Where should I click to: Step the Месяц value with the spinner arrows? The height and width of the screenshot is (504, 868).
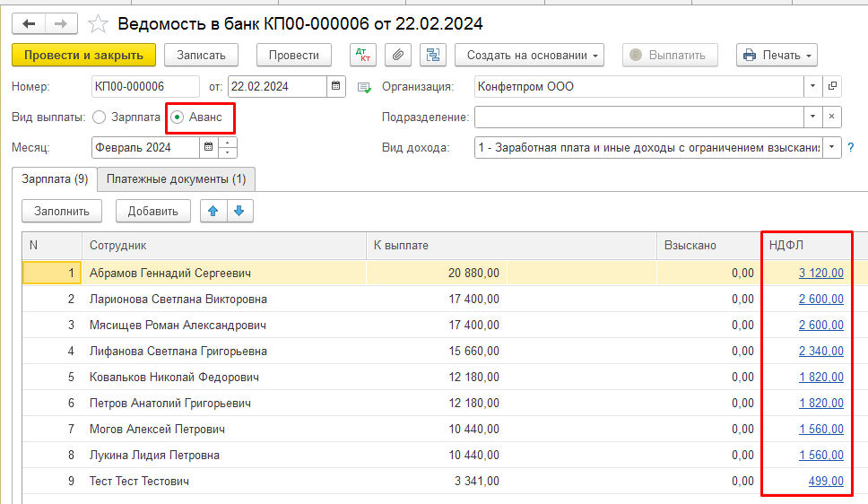click(228, 147)
